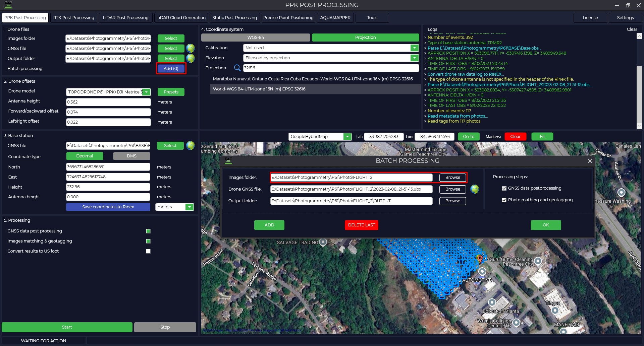Open the GoogleHybridMap map type dropdown
The image size is (644, 346).
(347, 137)
